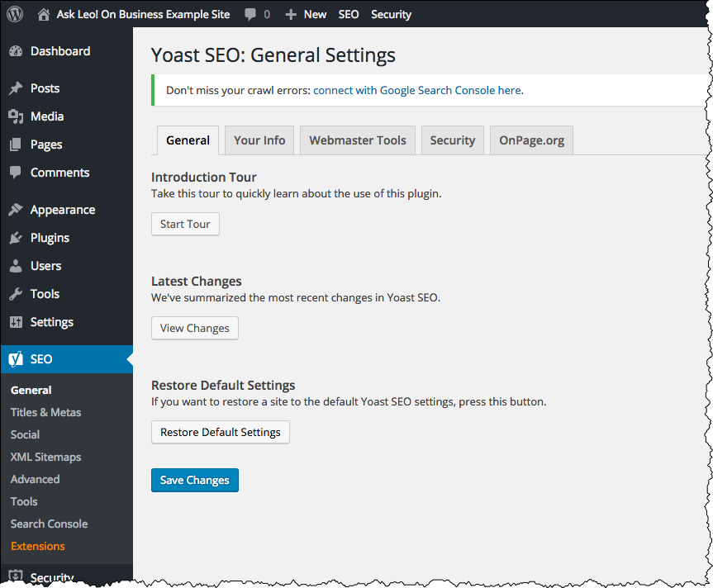The width and height of the screenshot is (713, 588).
Task: Switch to the Your Info tab
Action: tap(259, 140)
